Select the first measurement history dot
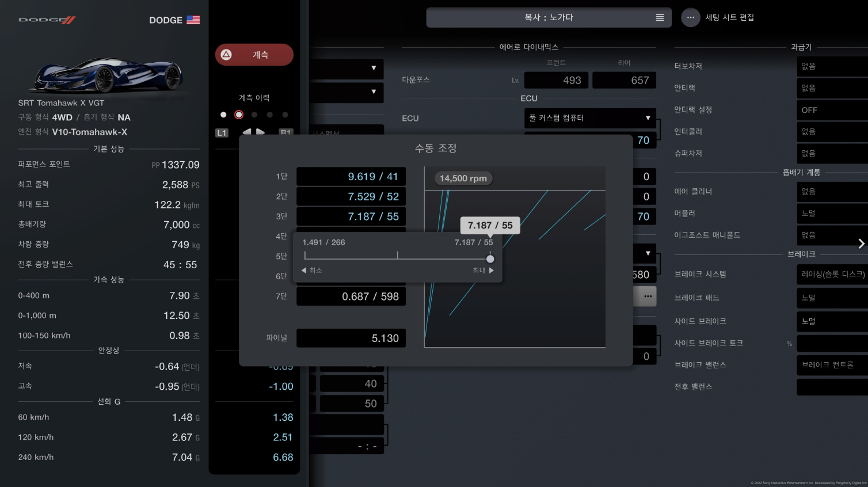 click(x=223, y=115)
